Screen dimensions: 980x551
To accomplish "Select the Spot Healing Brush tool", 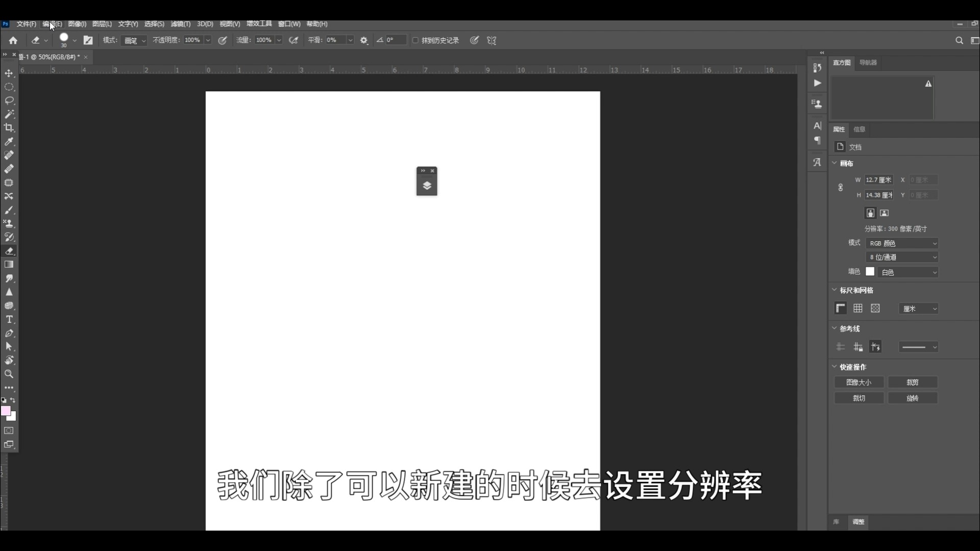I will coord(9,155).
